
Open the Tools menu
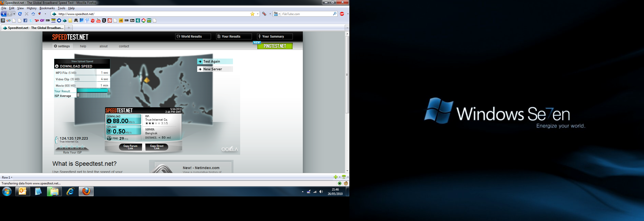point(61,8)
